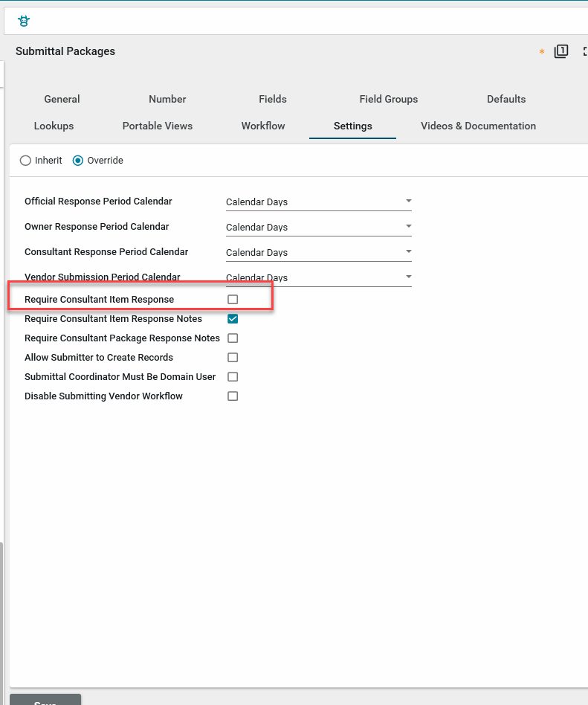This screenshot has height=705, width=588.
Task: Uncheck Require Consultant Item Response Notes
Action: [233, 319]
